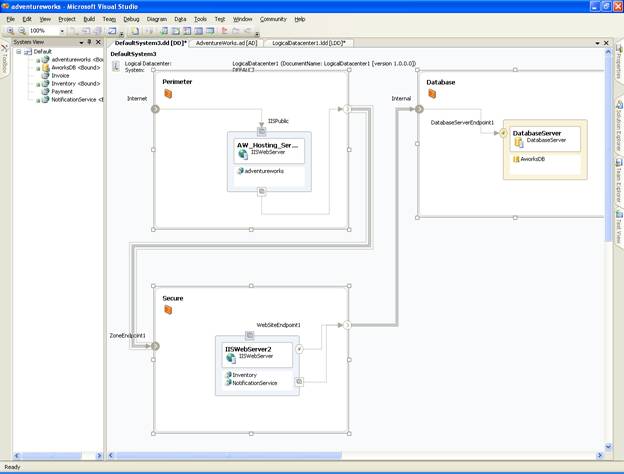Expand the AworksDB <Bound> tree node
Screen dimensions: 624x474
coord(38,68)
